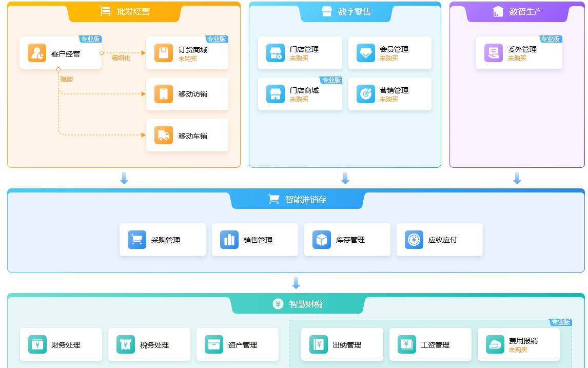Click the 库存管理 cube icon

[x=322, y=240]
